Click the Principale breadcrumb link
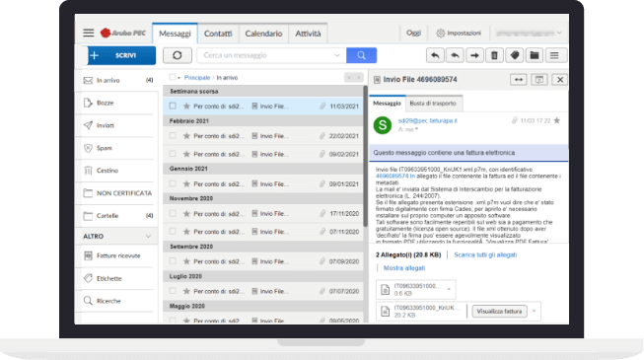The height and width of the screenshot is (360, 644). point(197,78)
